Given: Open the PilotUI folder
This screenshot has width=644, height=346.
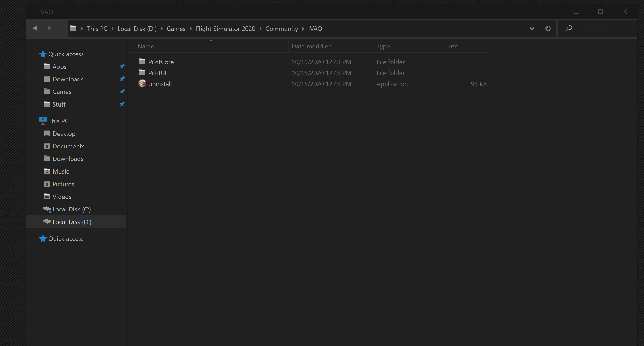Looking at the screenshot, I should tap(157, 73).
